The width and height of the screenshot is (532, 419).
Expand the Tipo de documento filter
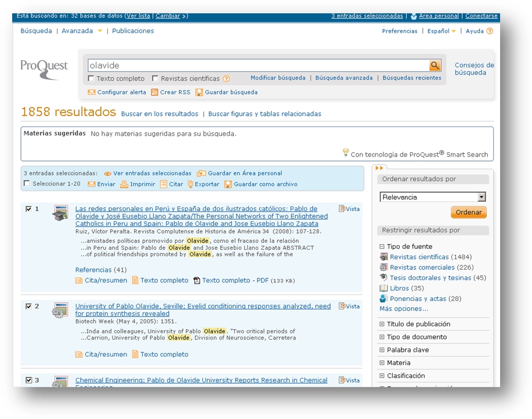click(382, 337)
